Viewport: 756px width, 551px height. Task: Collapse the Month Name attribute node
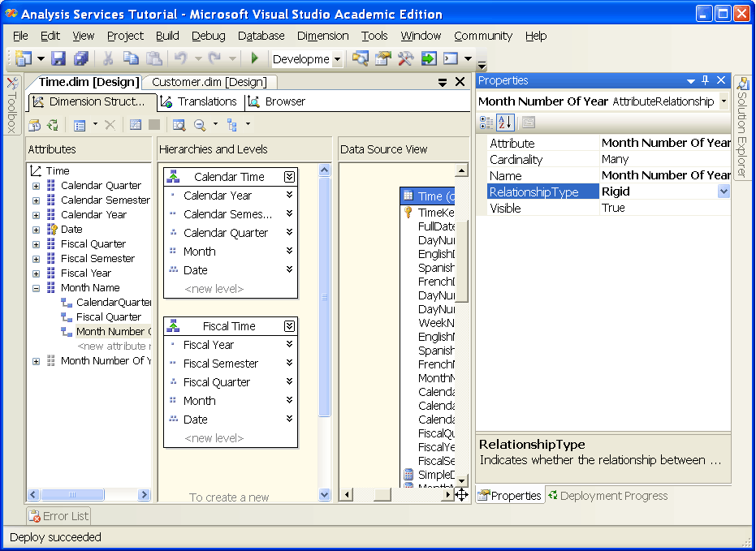(x=35, y=287)
